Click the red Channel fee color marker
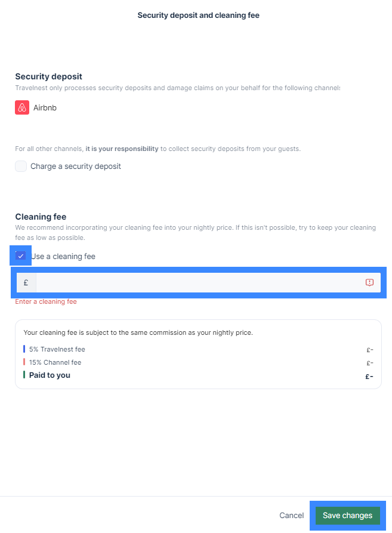Screen dimensions: 392x533 [24, 362]
